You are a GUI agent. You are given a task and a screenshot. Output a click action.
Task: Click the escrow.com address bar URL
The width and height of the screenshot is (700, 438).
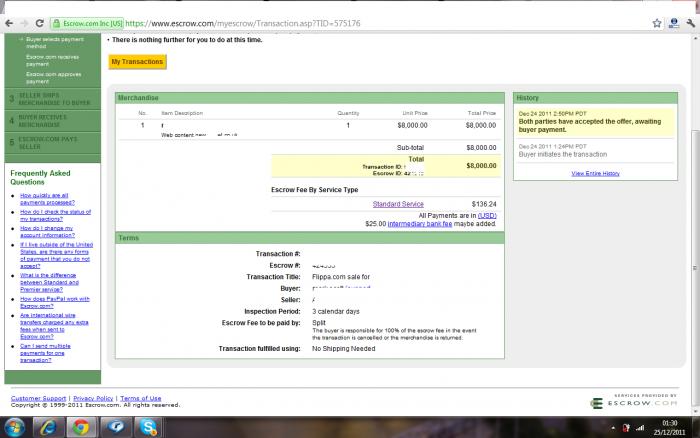[243, 23]
